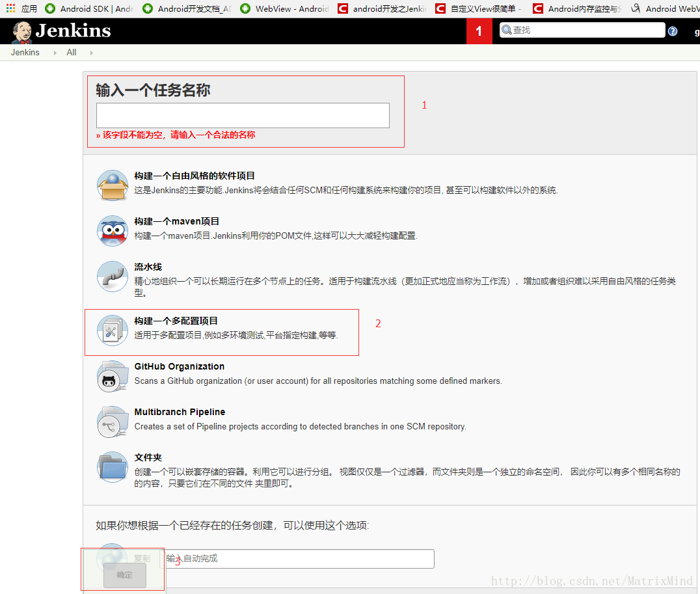Focus the 查找 search box

point(582,30)
